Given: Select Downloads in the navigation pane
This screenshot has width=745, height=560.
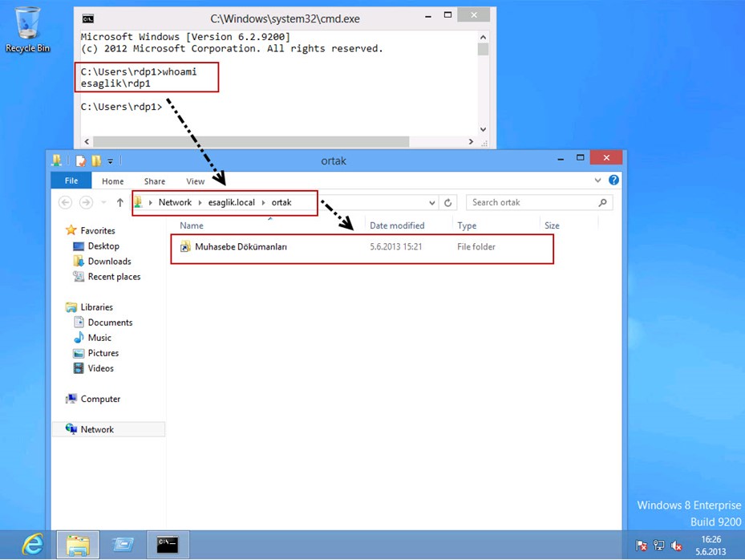Looking at the screenshot, I should point(109,262).
